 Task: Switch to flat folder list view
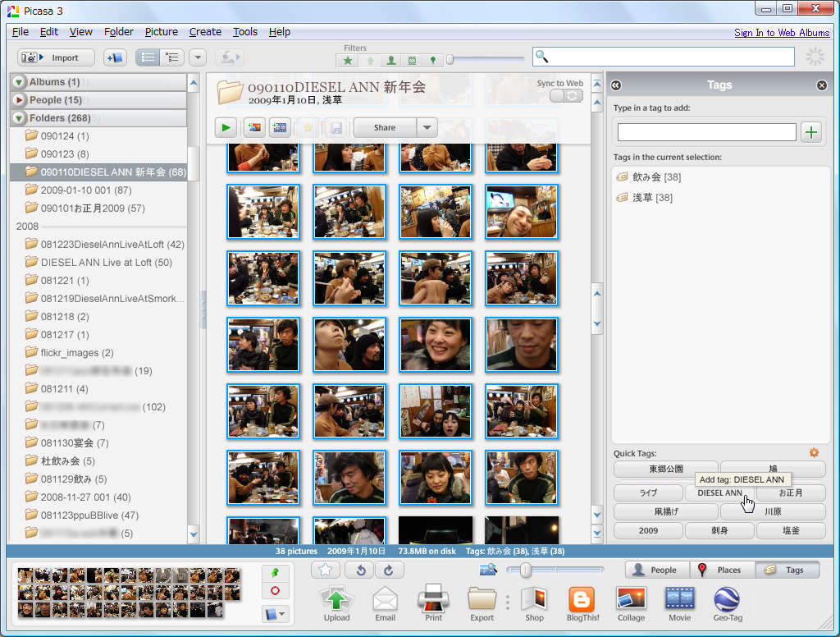pyautogui.click(x=148, y=57)
